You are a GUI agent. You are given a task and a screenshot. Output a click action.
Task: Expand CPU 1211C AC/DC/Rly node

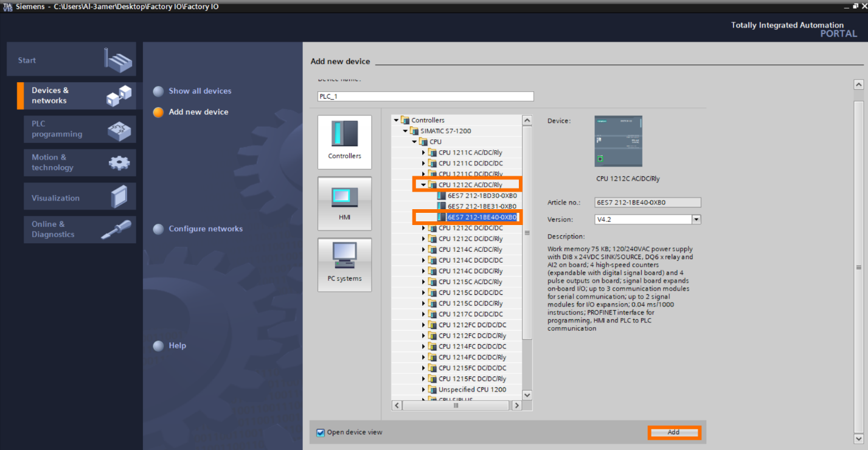pos(424,153)
